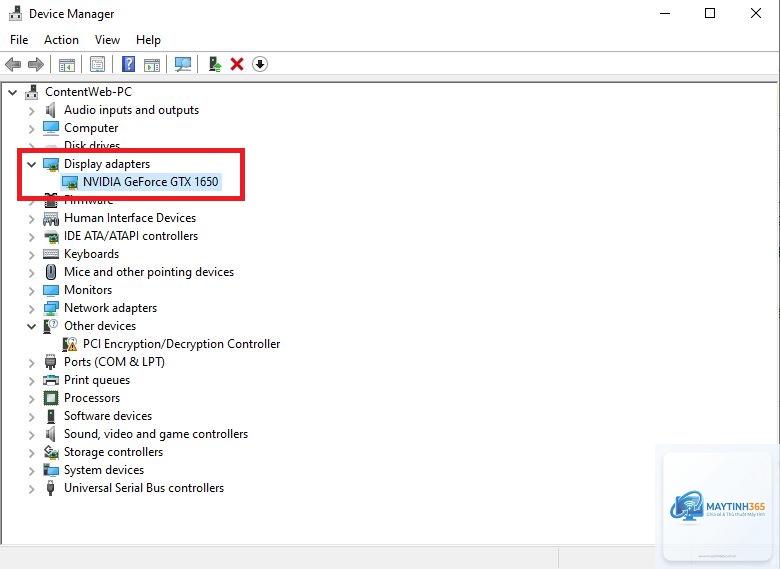This screenshot has height=569, width=780.
Task: Click the Processors chip icon
Action: pyautogui.click(x=51, y=398)
